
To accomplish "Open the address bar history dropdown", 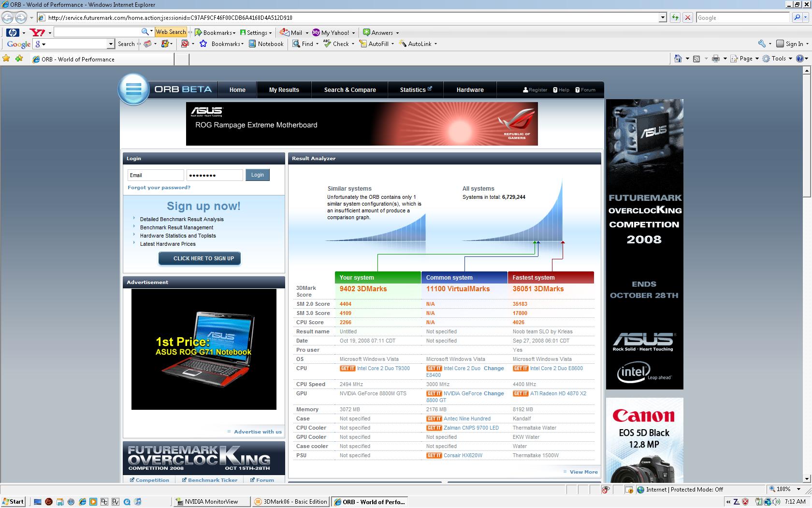I will 663,18.
